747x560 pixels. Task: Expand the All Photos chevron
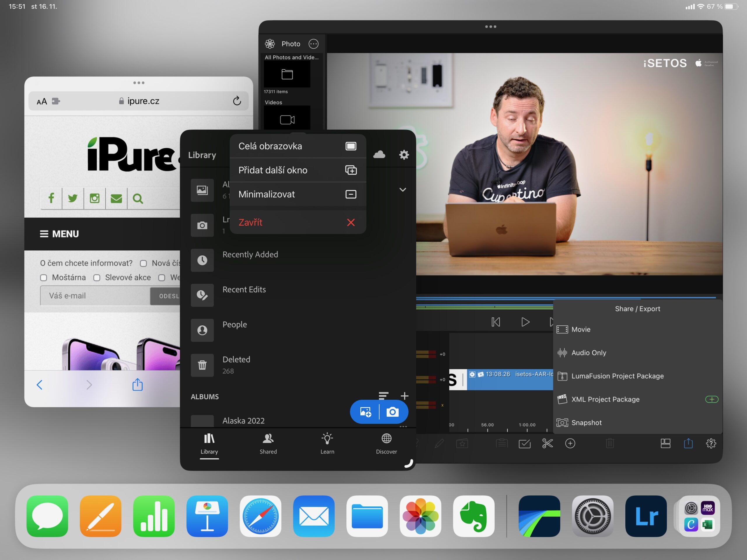click(x=403, y=190)
